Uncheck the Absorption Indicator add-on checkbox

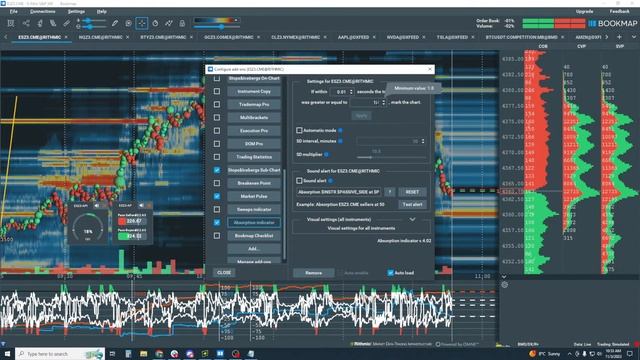217,222
